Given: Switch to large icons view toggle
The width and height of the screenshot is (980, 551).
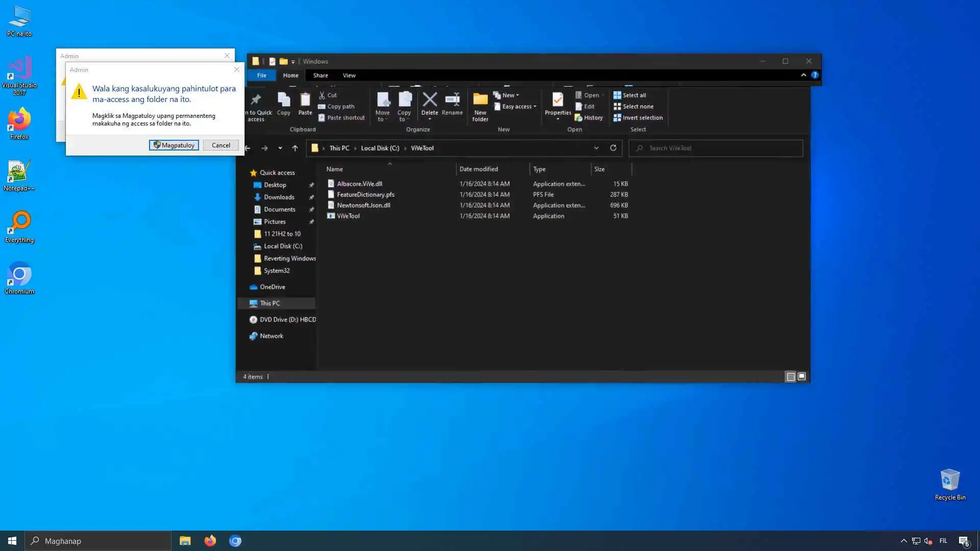Looking at the screenshot, I should coord(801,377).
